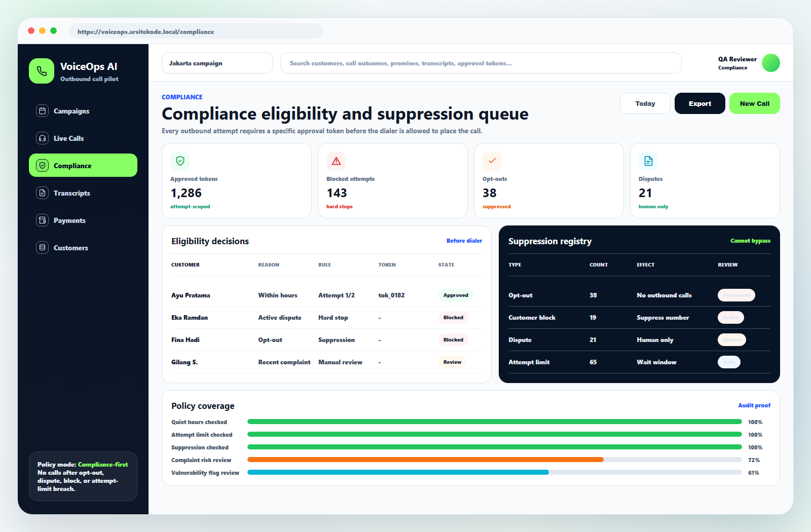Focus the customer search field
This screenshot has width=811, height=532.
481,63
